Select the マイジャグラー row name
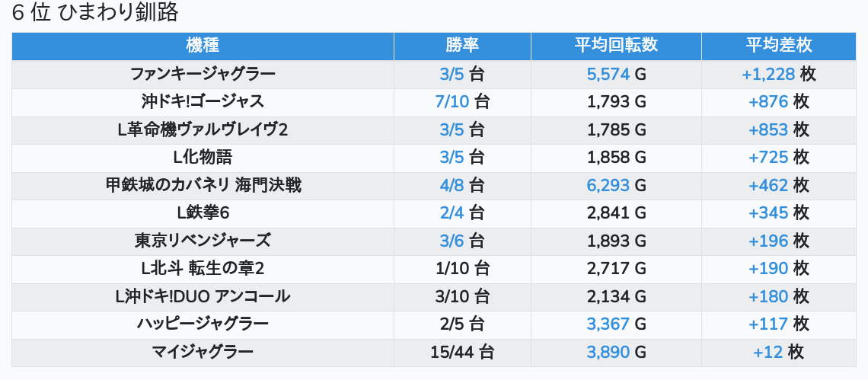 [x=203, y=352]
